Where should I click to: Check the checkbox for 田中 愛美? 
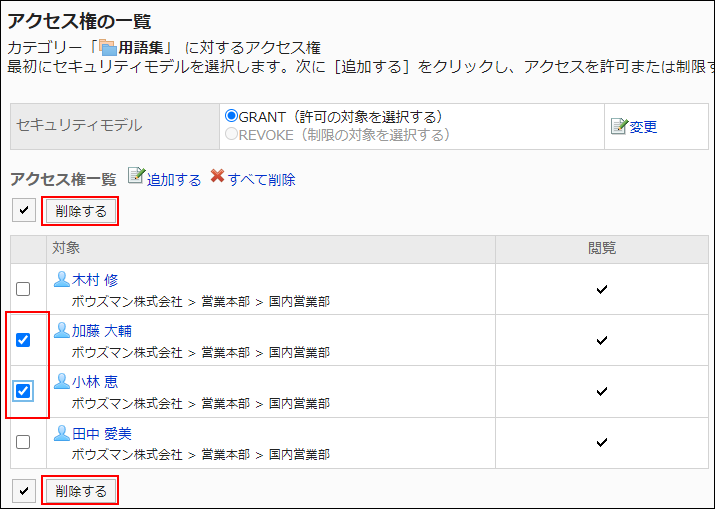(23, 442)
